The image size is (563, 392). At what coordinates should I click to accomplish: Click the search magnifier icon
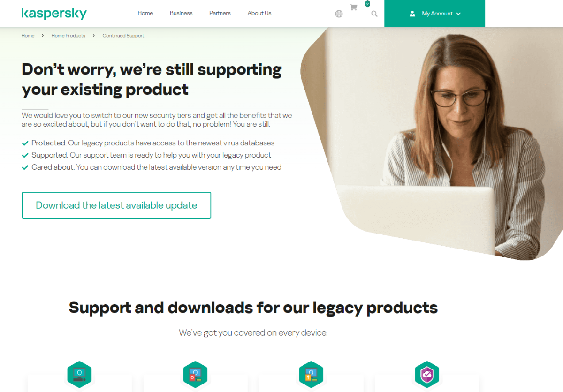pyautogui.click(x=374, y=14)
